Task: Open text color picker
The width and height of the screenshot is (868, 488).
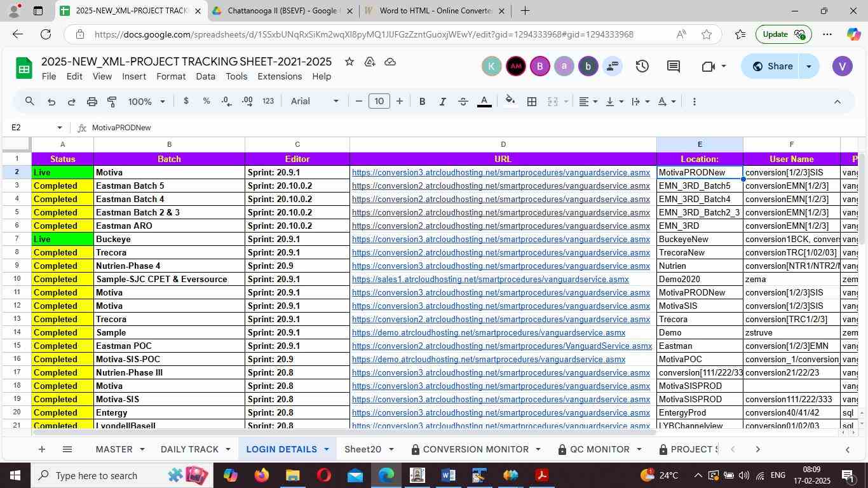Action: pyautogui.click(x=484, y=102)
